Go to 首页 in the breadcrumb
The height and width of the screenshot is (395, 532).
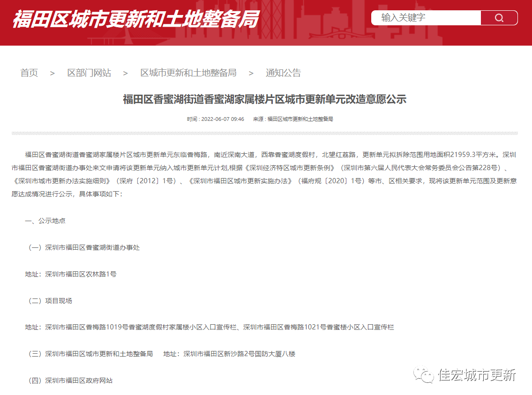[29, 73]
